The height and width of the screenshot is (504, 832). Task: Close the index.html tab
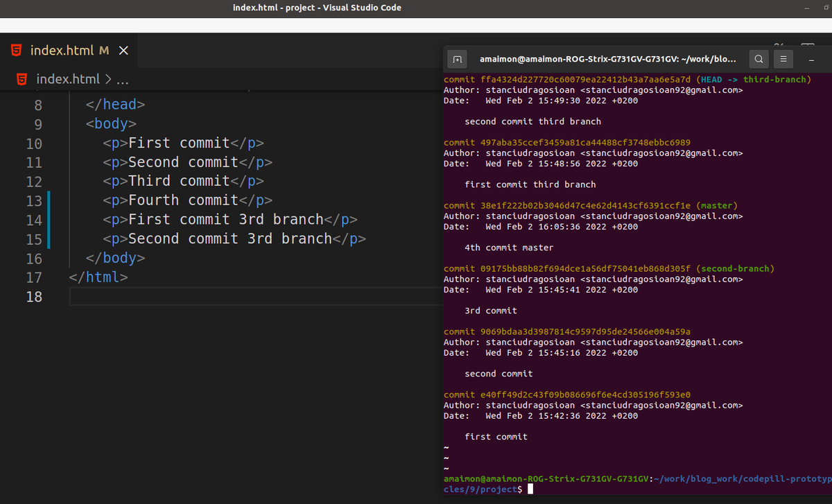(123, 50)
